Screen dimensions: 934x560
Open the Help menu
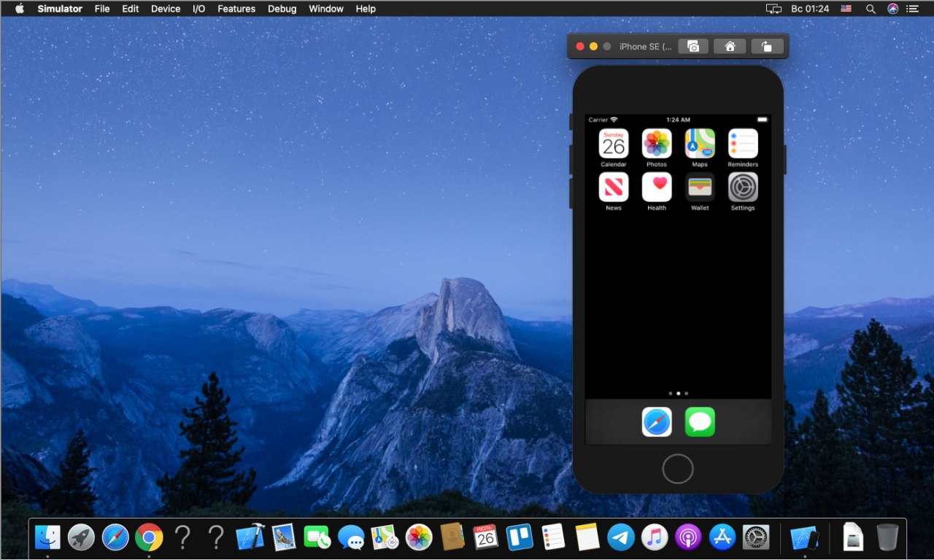click(x=366, y=9)
